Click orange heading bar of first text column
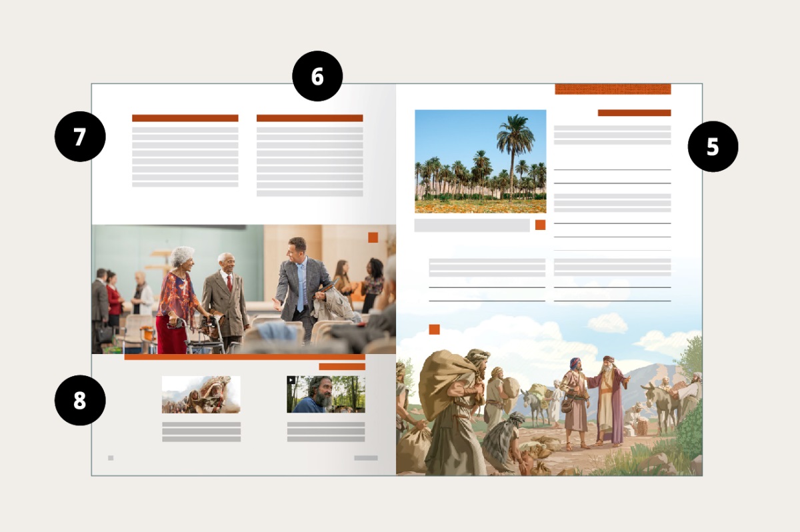The image size is (800, 532). pyautogui.click(x=185, y=118)
